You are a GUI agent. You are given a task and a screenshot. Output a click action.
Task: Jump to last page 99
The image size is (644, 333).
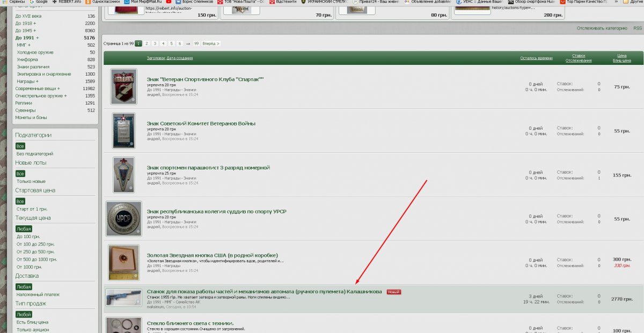point(197,43)
